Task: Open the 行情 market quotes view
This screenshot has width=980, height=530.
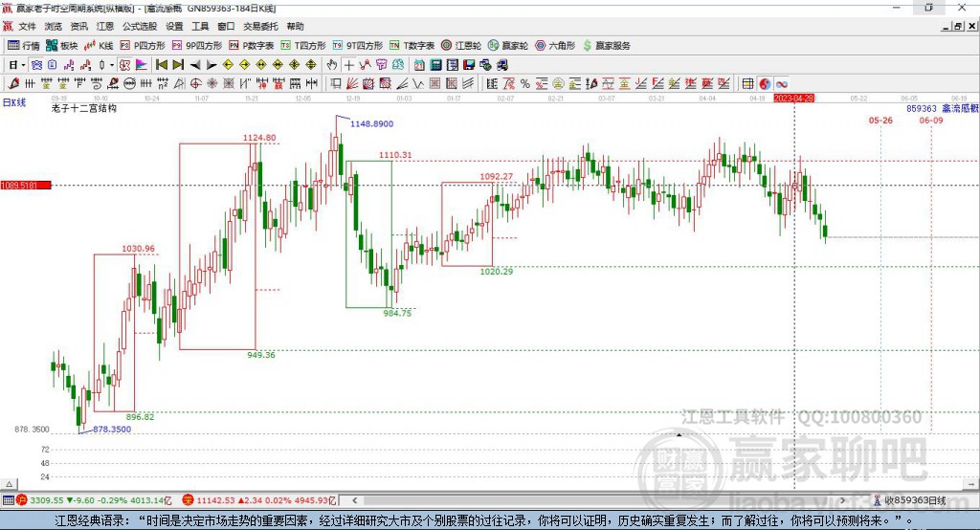Action: pyautogui.click(x=23, y=46)
